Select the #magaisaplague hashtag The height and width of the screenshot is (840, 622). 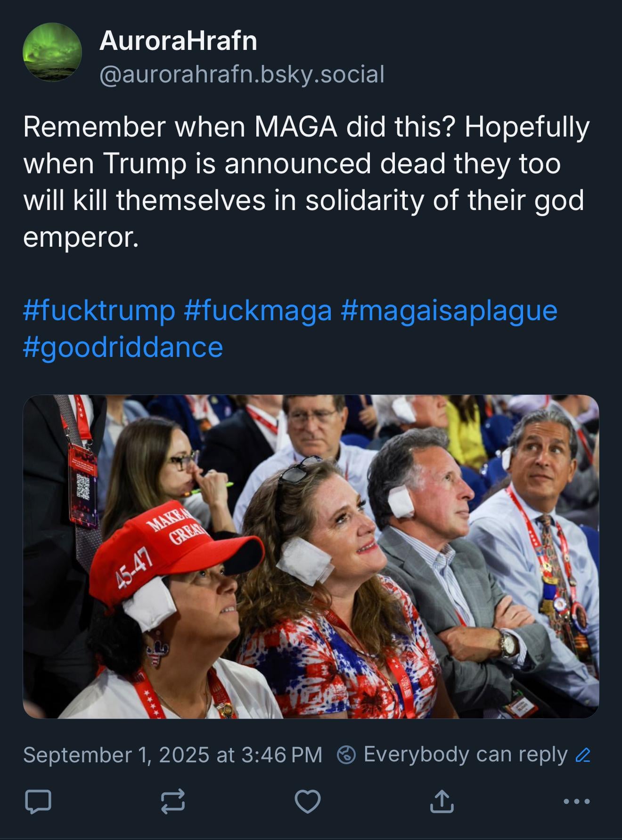coord(449,311)
